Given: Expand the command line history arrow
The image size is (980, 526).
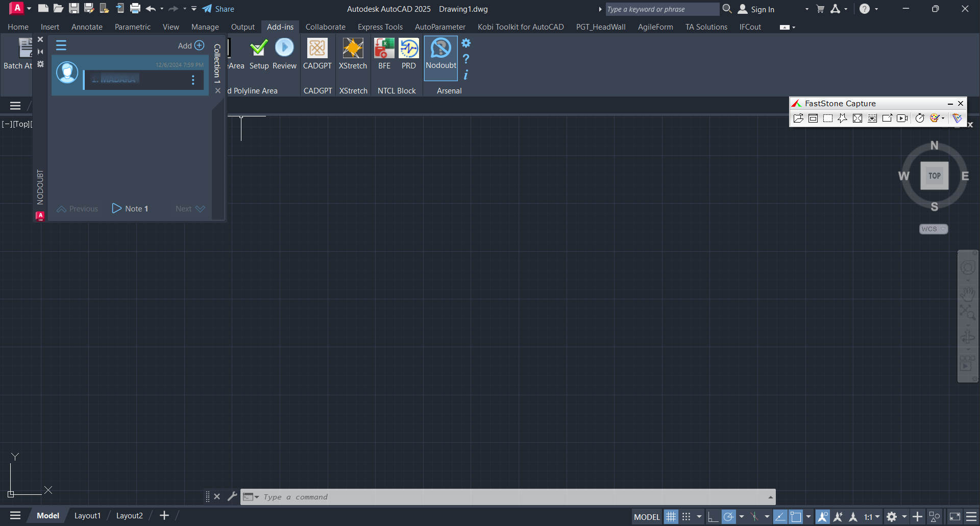Looking at the screenshot, I should [770, 497].
